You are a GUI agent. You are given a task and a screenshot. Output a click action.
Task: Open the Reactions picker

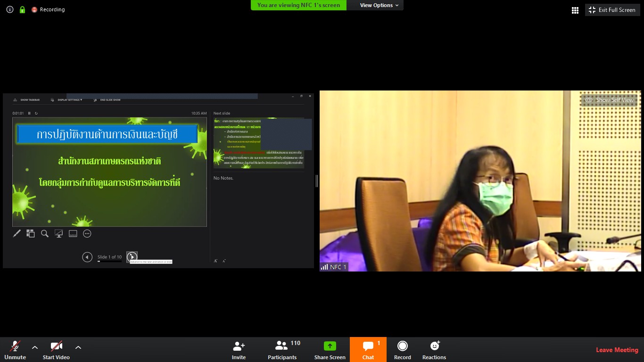pos(434,346)
